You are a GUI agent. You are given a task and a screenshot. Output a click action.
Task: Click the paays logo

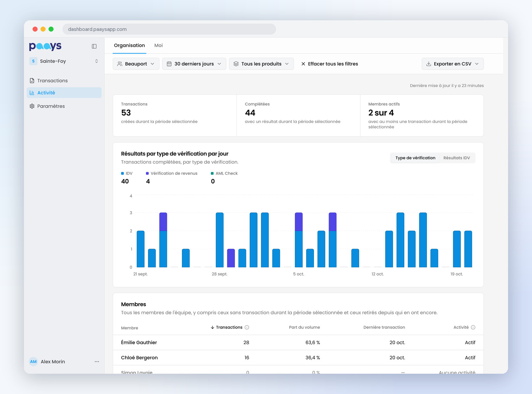(x=45, y=46)
